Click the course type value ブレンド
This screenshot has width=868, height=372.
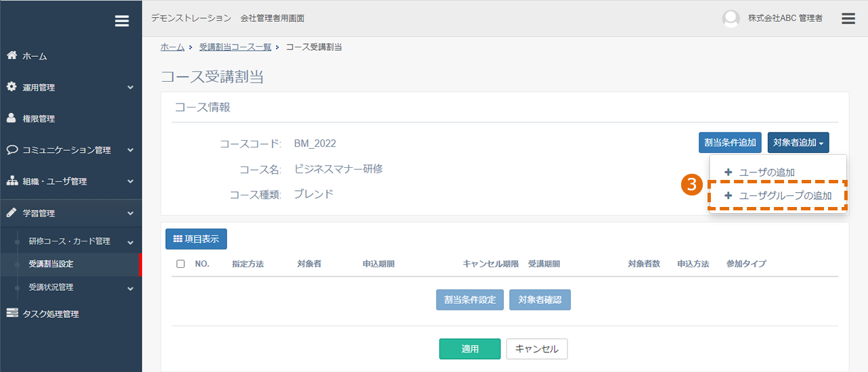click(x=314, y=194)
